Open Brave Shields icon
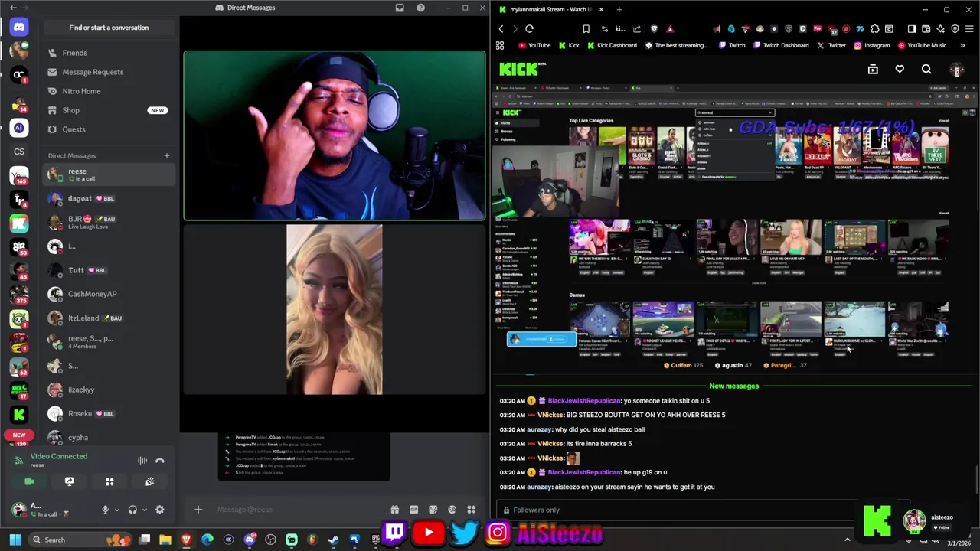This screenshot has width=980, height=551. point(654,29)
